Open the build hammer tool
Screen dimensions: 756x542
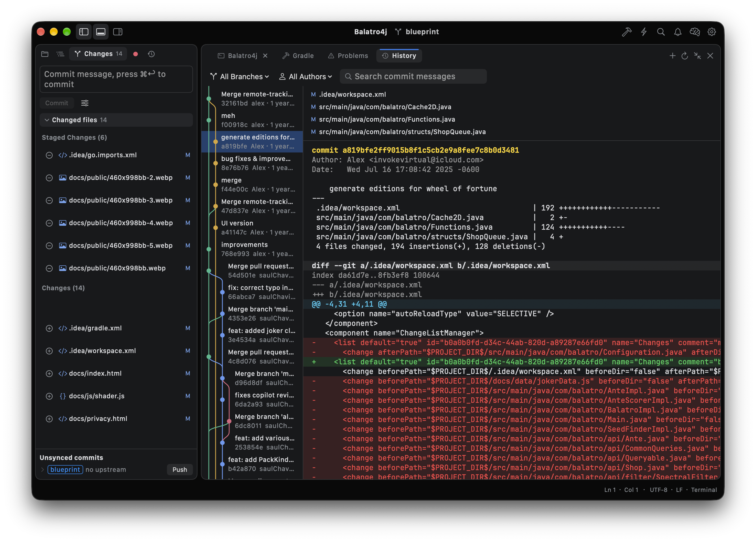(627, 32)
